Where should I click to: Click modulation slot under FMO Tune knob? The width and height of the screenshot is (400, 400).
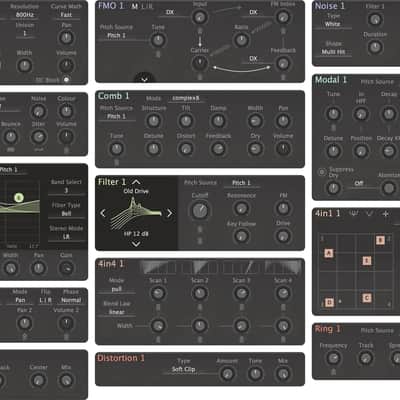coord(158,54)
